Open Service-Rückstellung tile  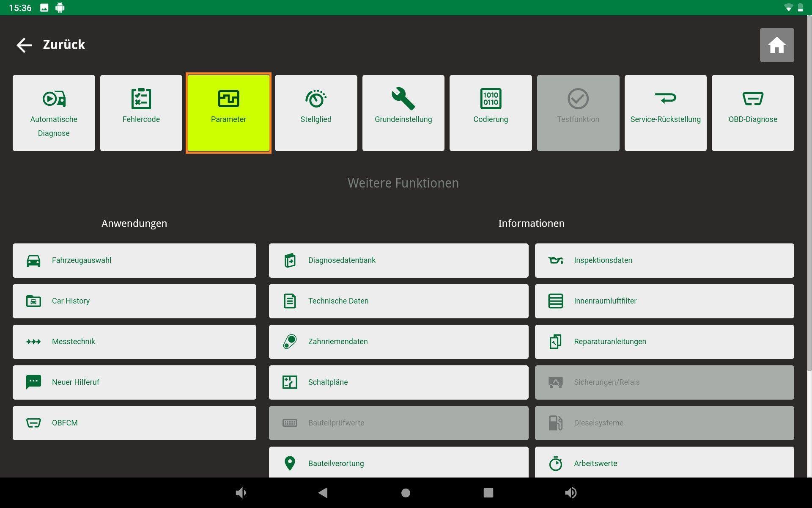(666, 113)
